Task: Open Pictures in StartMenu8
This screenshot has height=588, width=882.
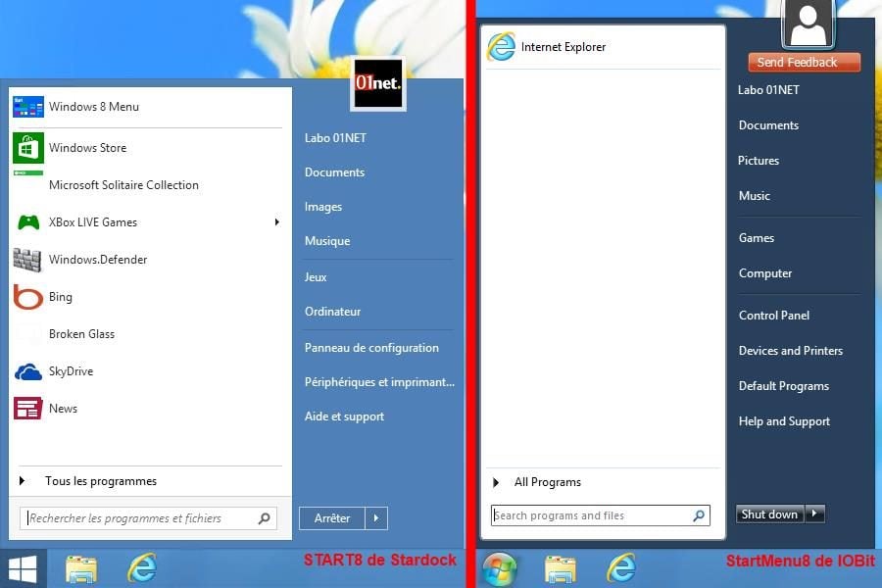Action: click(759, 161)
